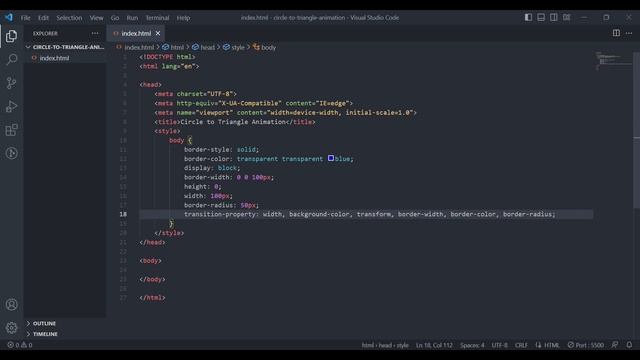Open the Explorer view in activity bar
This screenshot has height=360, width=640.
11,36
